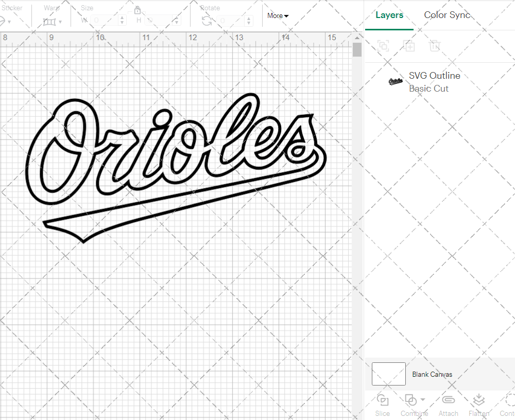The height and width of the screenshot is (420, 515).
Task: Click the Blank Canvas color swatch
Action: tap(388, 374)
